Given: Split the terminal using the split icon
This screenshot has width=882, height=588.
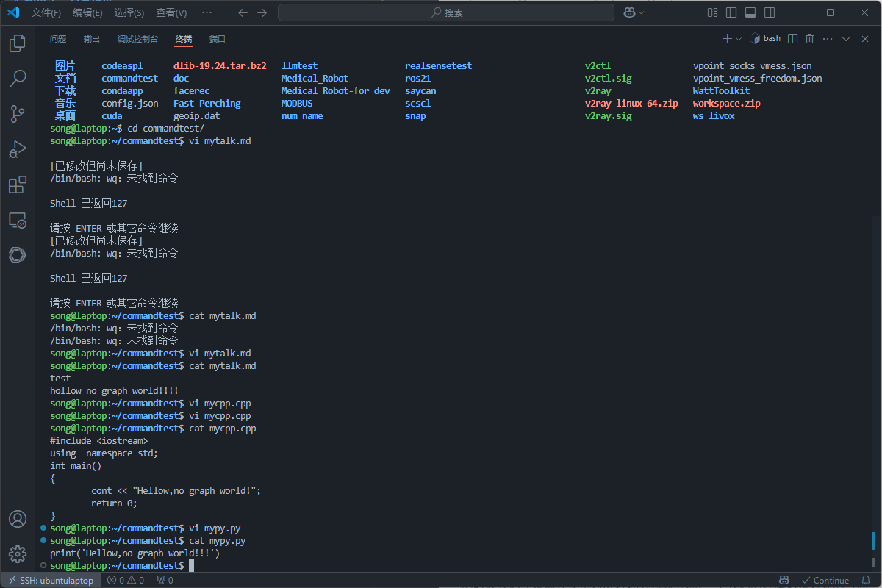Looking at the screenshot, I should pos(792,39).
